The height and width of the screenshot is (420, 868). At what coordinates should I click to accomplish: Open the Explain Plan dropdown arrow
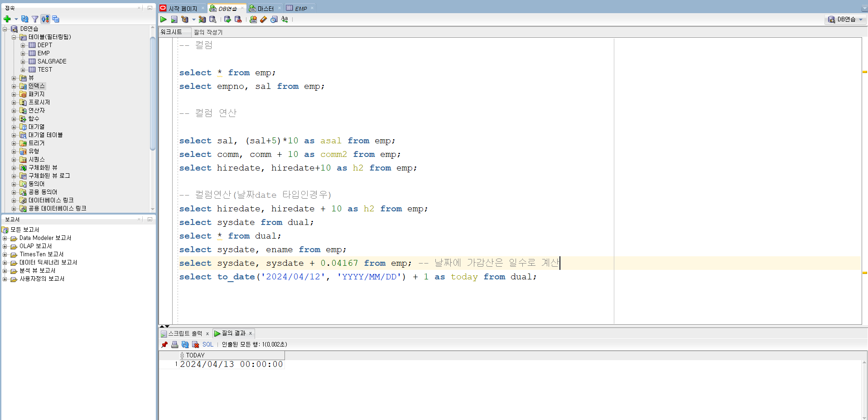[193, 20]
